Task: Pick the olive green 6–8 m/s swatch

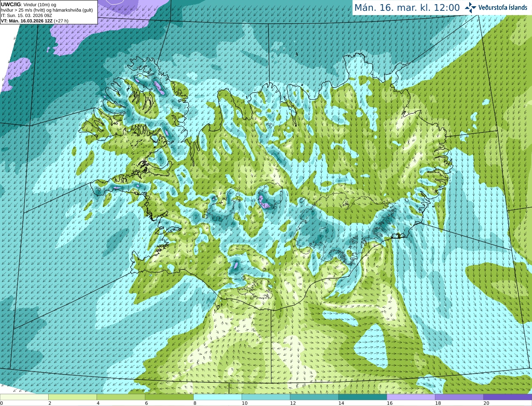Action: [x=169, y=397]
